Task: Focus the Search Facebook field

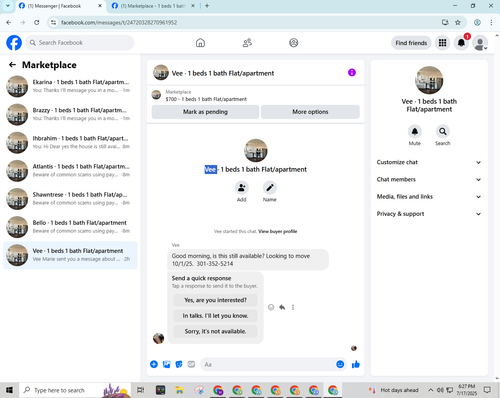Action: (80, 43)
